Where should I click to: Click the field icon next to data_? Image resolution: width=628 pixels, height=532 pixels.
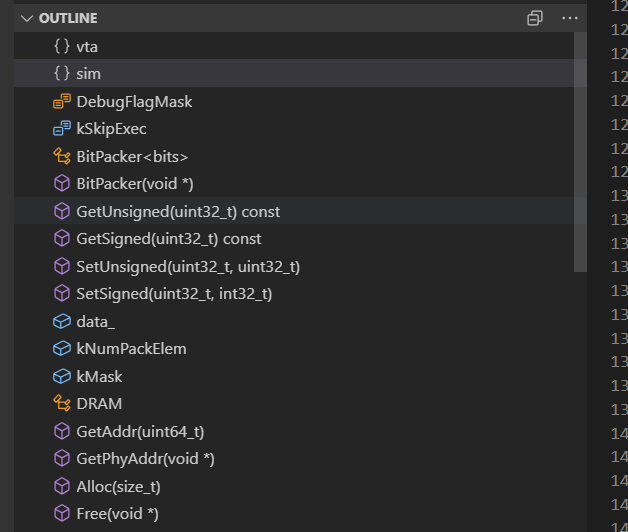pos(62,321)
